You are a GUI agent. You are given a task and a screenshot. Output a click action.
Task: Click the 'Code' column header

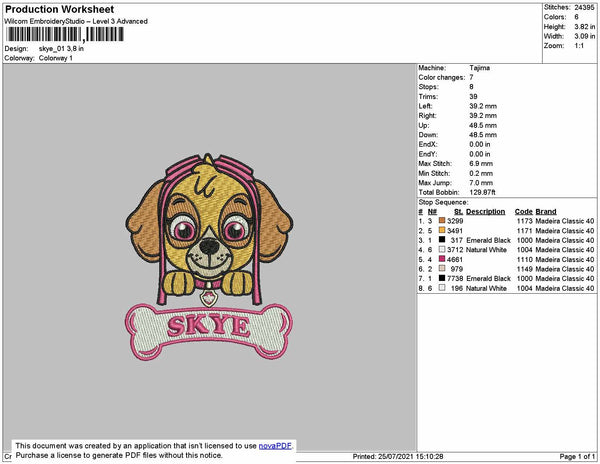523,212
